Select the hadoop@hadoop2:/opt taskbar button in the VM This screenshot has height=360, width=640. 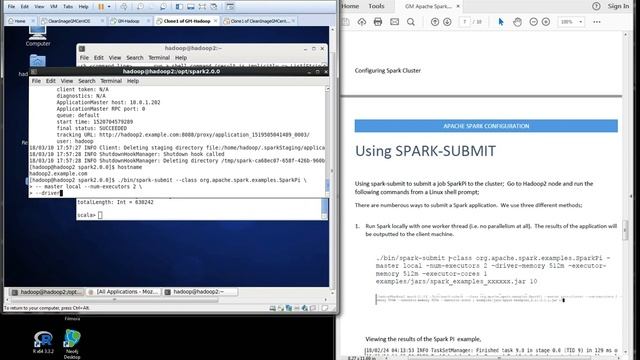click(47, 292)
